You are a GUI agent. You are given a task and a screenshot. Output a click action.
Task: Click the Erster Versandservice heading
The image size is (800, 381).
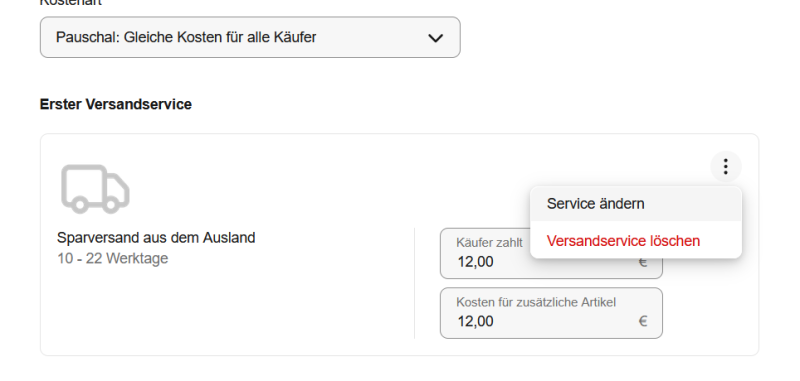pyautogui.click(x=116, y=104)
